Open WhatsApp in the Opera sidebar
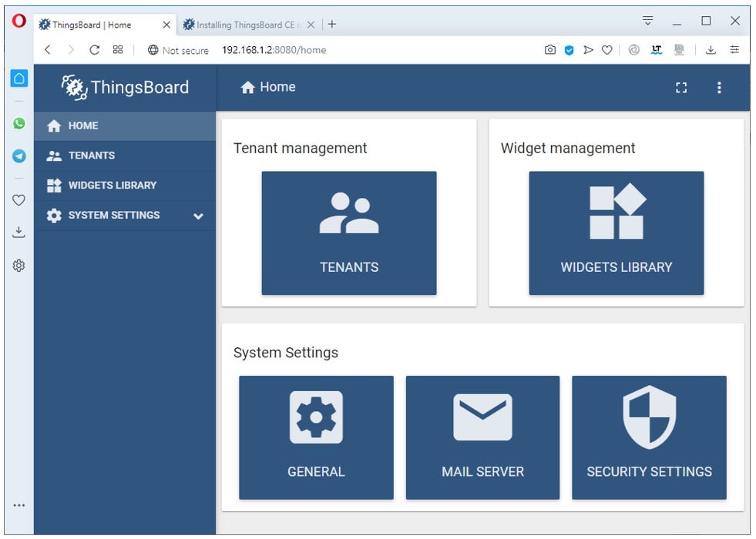The height and width of the screenshot is (539, 756). tap(18, 124)
